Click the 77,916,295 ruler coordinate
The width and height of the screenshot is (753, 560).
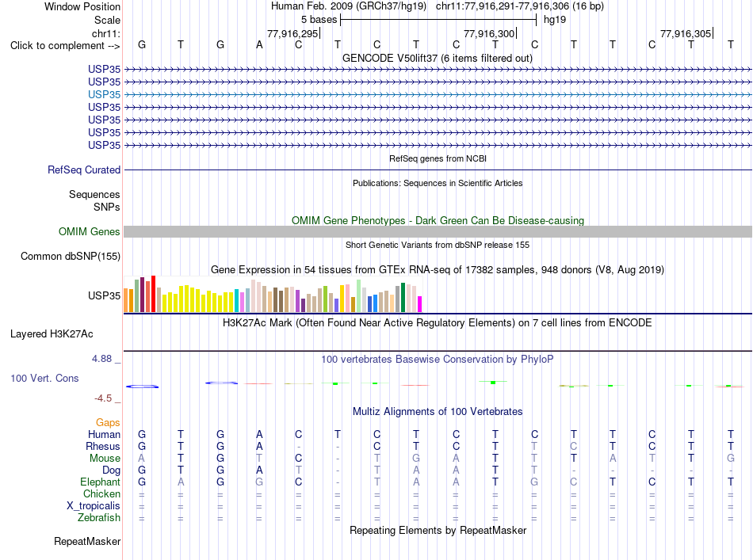pyautogui.click(x=292, y=33)
